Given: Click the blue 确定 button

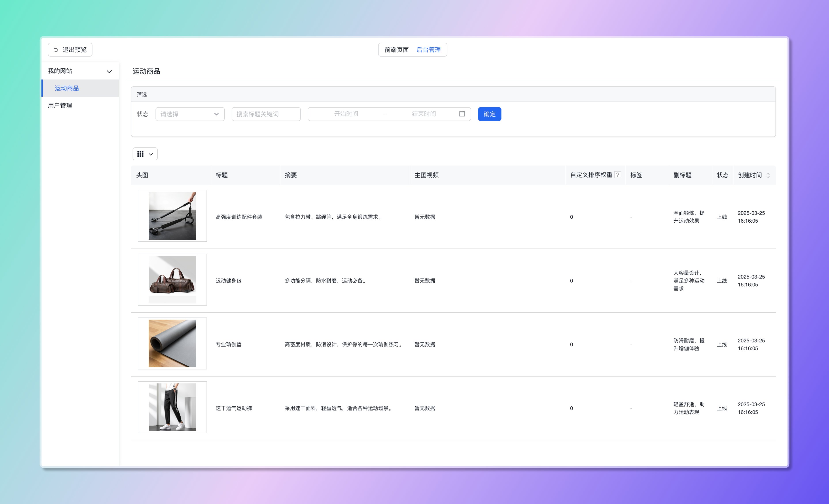Looking at the screenshot, I should coord(490,114).
